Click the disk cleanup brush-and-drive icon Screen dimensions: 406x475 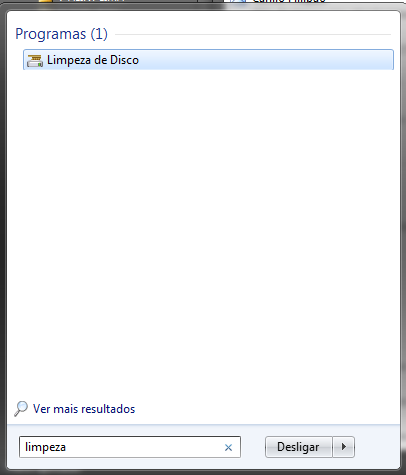[35, 60]
